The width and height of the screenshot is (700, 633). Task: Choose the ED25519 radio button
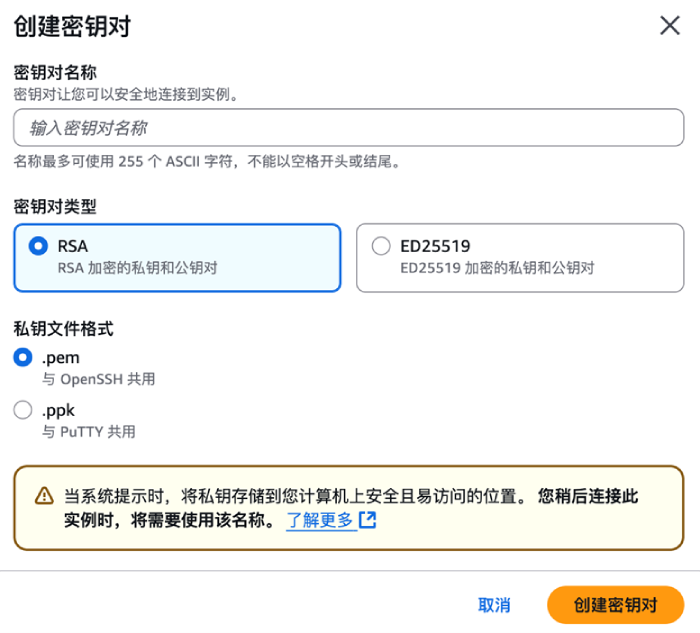380,246
